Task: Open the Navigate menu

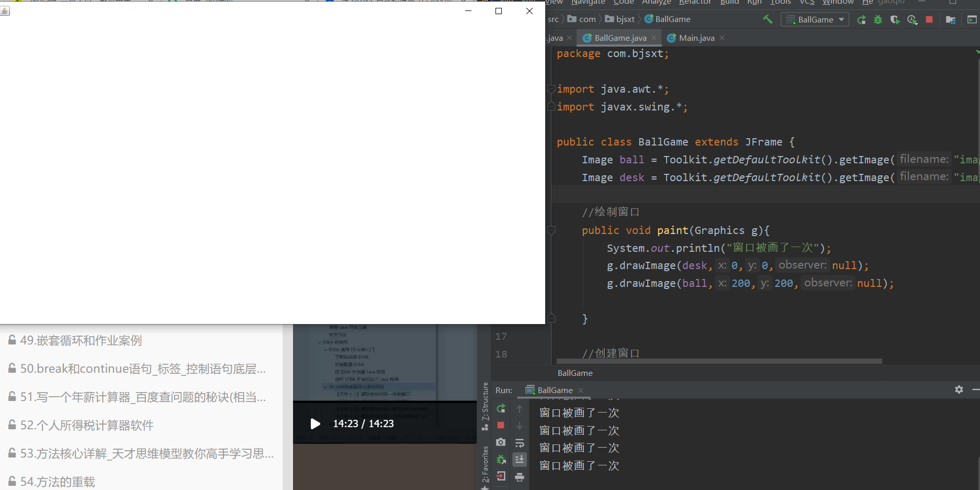Action: coord(588,2)
